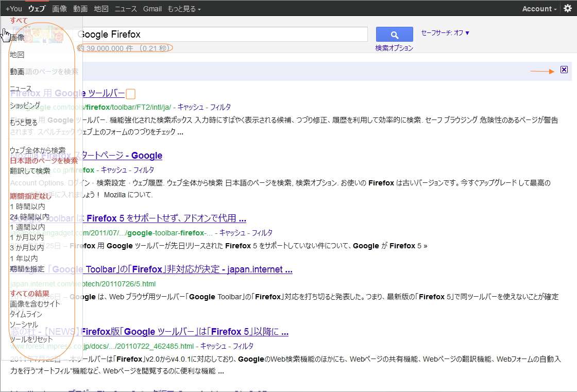Open キャッシュ for the toolbar/FT2 result

pos(191,107)
